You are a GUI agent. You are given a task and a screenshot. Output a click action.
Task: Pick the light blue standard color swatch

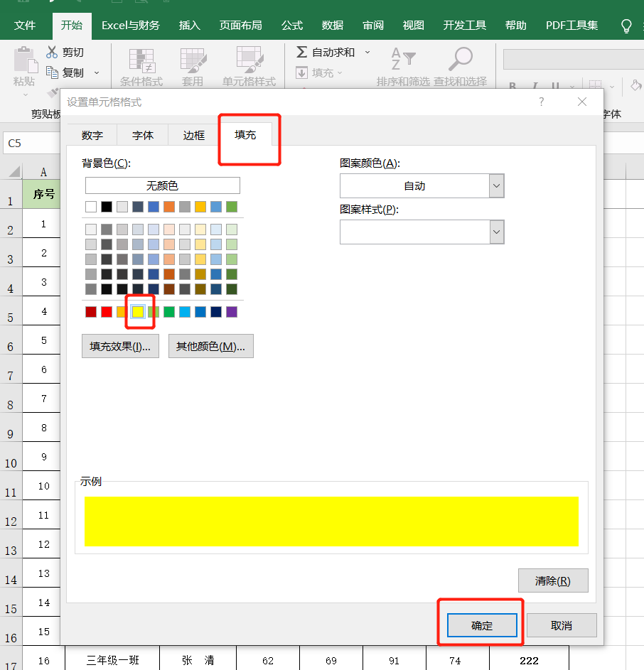pyautogui.click(x=185, y=312)
